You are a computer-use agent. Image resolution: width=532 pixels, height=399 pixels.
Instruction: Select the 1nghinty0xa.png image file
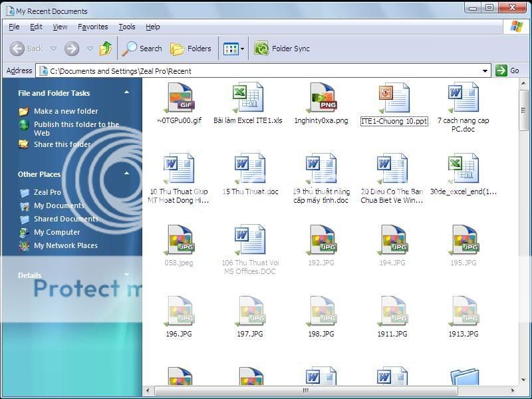pyautogui.click(x=321, y=98)
